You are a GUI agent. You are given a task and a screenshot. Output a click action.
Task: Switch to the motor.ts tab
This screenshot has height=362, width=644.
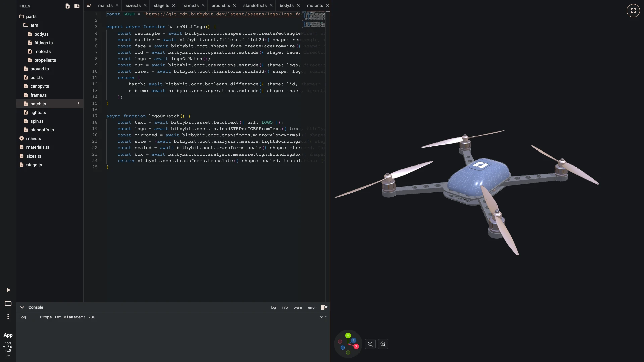tap(315, 6)
